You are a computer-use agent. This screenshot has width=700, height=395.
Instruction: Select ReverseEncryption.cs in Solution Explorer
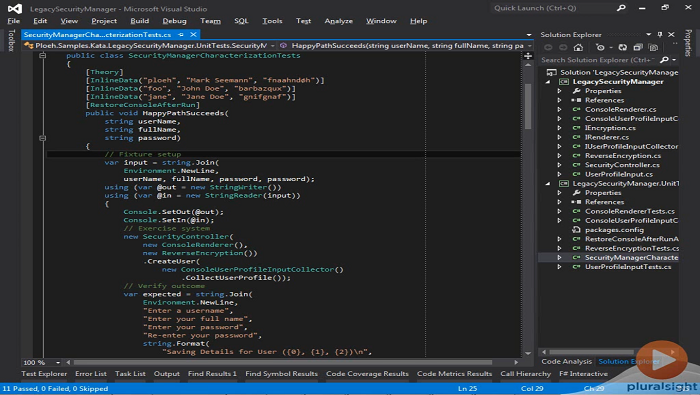pos(623,156)
